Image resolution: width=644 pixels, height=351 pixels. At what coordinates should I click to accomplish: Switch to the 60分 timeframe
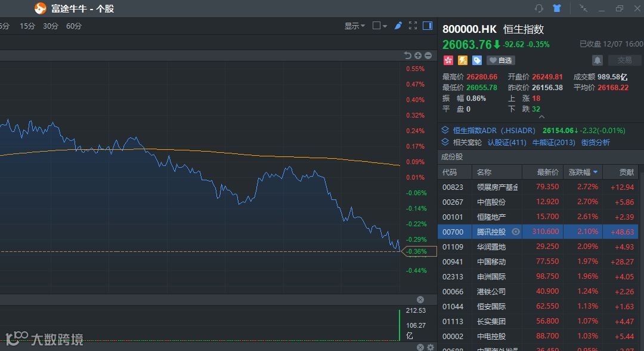click(74, 26)
